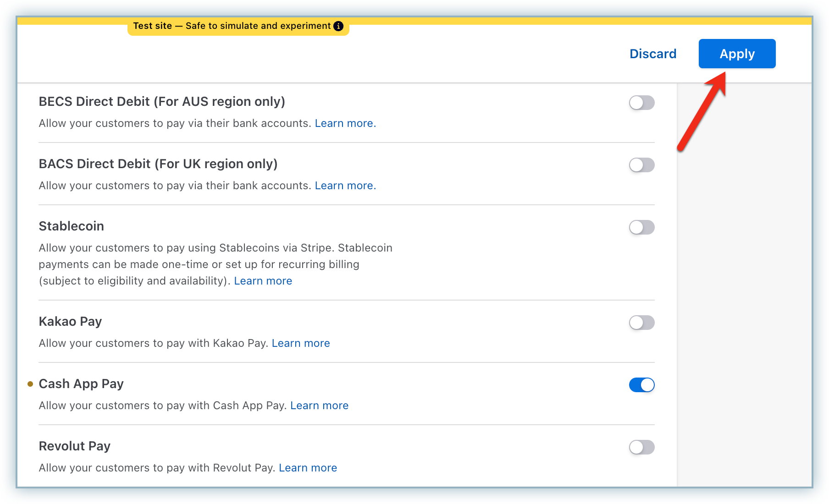Enable BECS Direct Debit toggle
This screenshot has width=829, height=504.
click(x=641, y=103)
